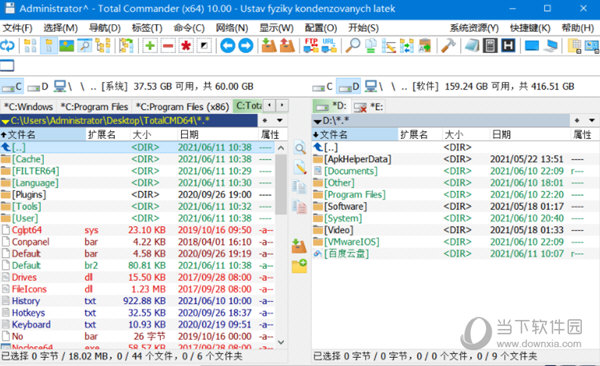Select the [VMwareIOS] folder
Image resolution: width=600 pixels, height=366 pixels.
pyautogui.click(x=455, y=242)
